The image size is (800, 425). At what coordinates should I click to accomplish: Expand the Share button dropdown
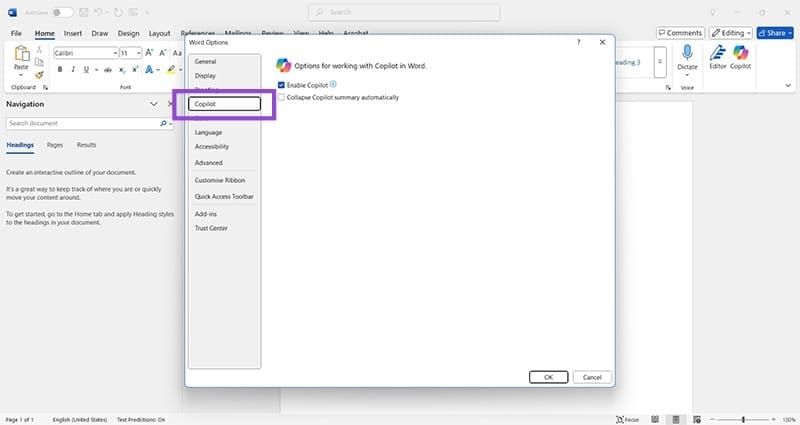[x=789, y=33]
